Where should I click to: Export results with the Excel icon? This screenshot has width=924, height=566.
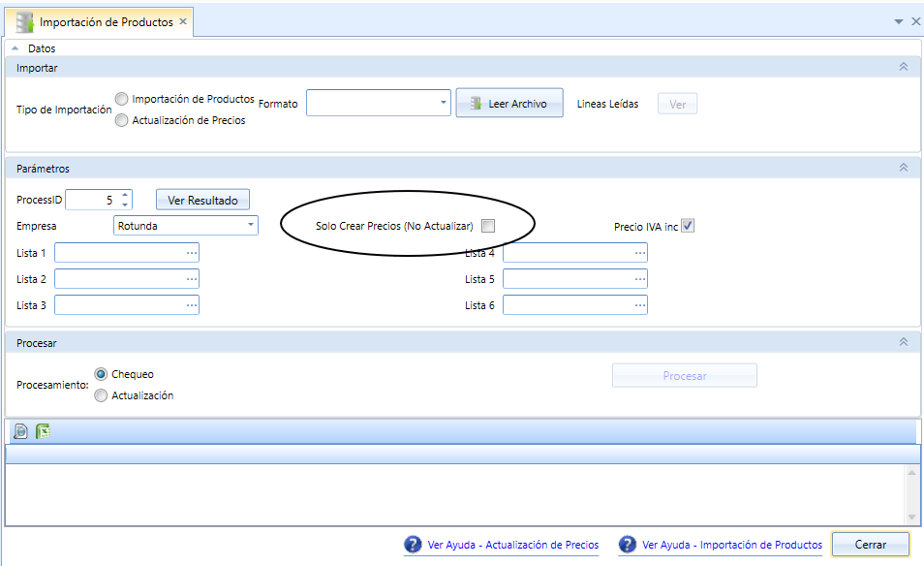click(x=43, y=431)
